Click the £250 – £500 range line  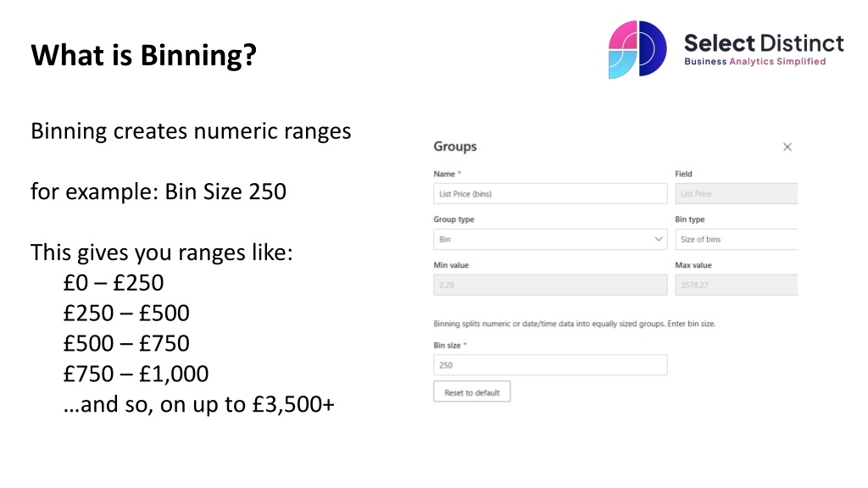(126, 313)
